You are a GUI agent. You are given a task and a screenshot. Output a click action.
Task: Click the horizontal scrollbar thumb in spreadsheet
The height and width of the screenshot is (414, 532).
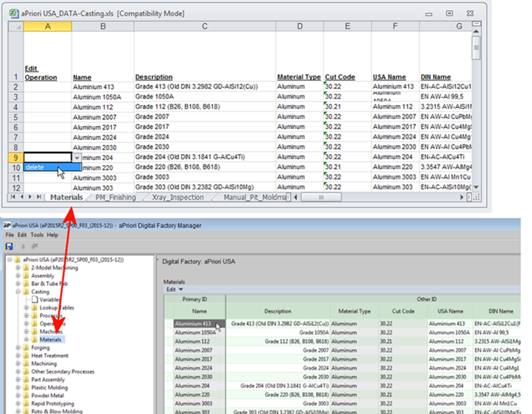pyautogui.click(x=321, y=197)
